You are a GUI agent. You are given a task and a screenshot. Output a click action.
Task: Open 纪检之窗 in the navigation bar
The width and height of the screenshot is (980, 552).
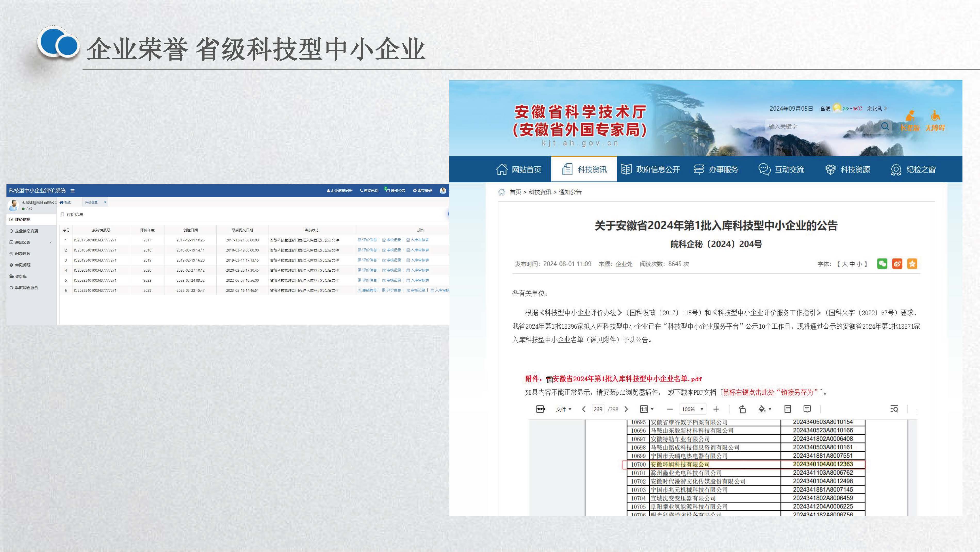click(x=913, y=169)
